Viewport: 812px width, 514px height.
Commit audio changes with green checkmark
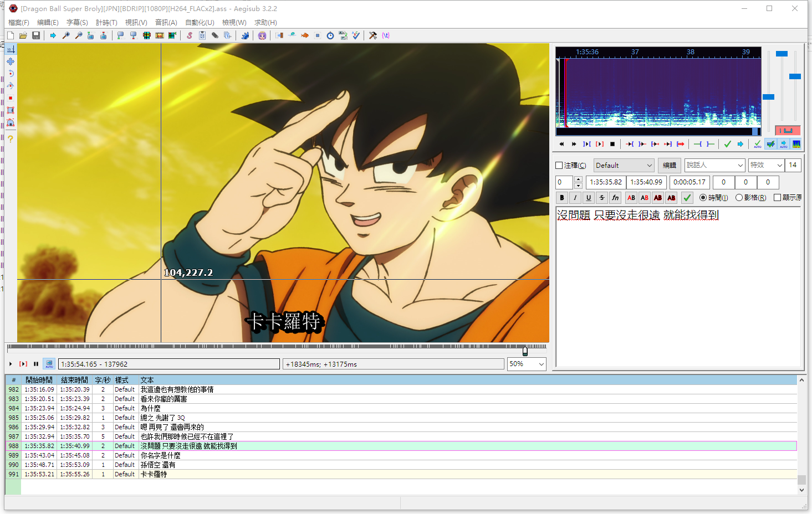pyautogui.click(x=727, y=144)
